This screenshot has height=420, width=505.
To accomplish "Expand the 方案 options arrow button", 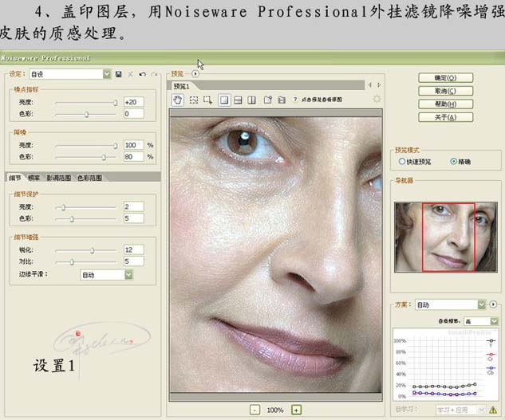I will 493,304.
